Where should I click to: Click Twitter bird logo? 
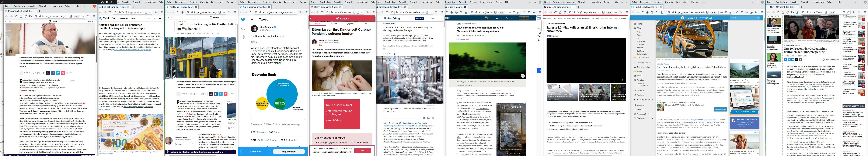pyautogui.click(x=243, y=19)
